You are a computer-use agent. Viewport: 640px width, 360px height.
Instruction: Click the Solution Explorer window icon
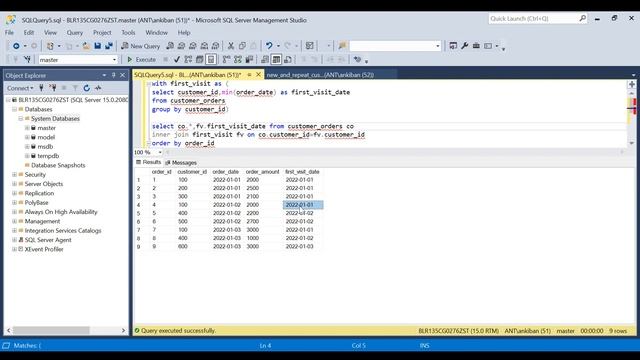453,46
